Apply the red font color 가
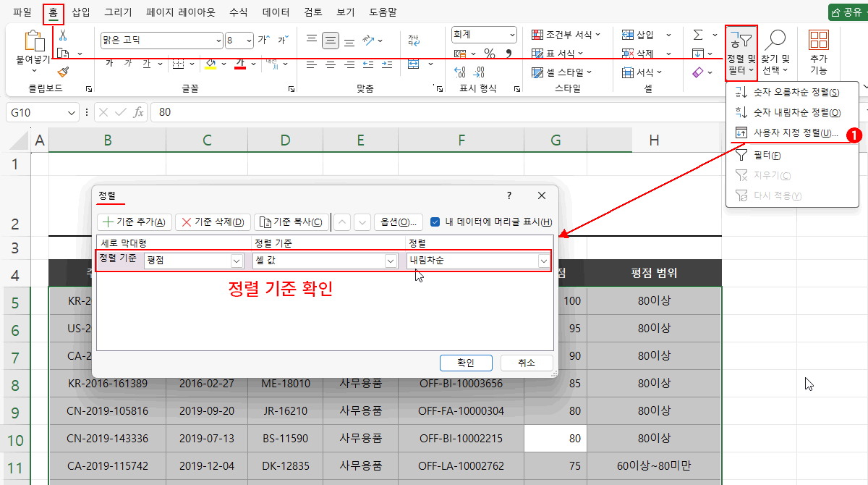The height and width of the screenshot is (485, 868). pos(240,64)
